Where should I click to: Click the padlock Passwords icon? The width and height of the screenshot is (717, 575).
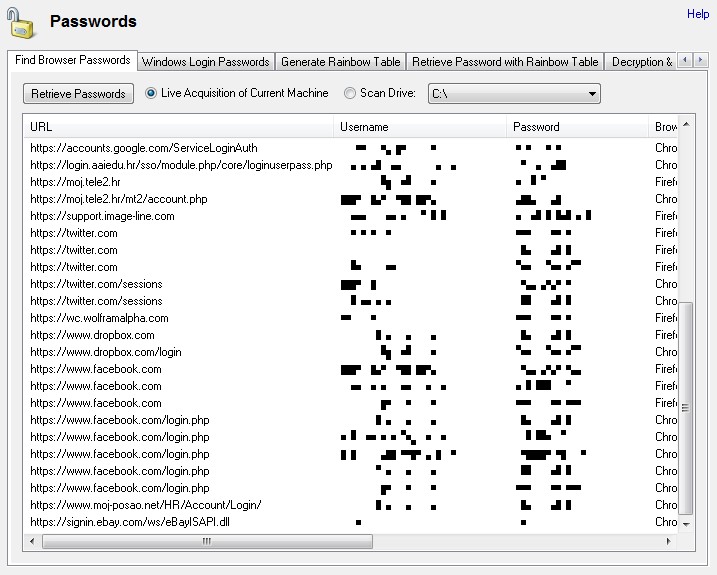pyautogui.click(x=21, y=22)
